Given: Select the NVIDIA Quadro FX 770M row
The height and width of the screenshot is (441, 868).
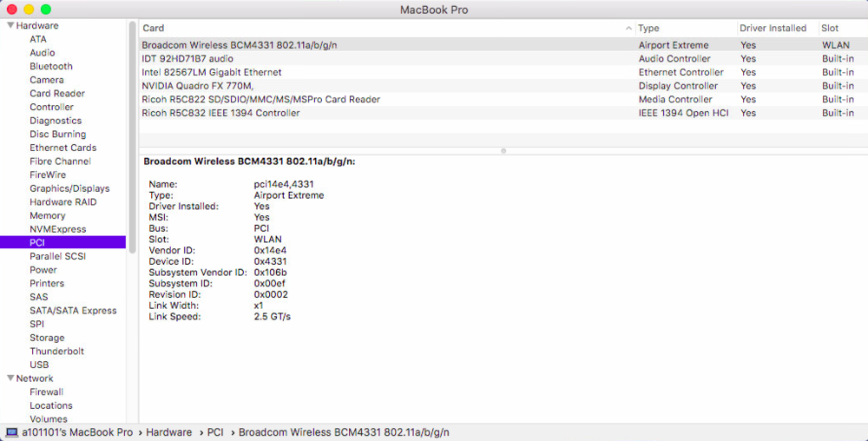Looking at the screenshot, I should [x=503, y=86].
